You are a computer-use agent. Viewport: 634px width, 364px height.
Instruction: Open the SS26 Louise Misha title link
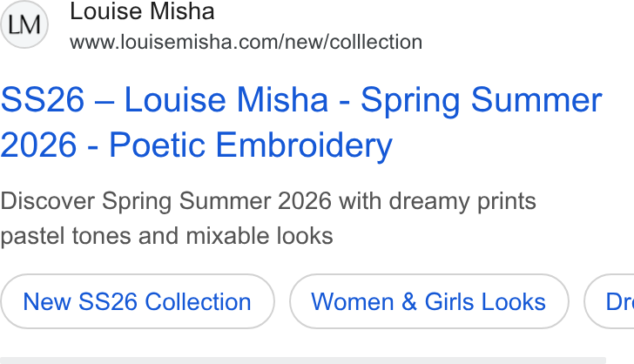[301, 122]
